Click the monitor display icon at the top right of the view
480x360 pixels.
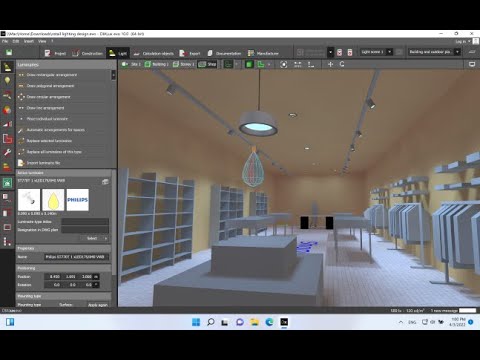click(x=472, y=64)
